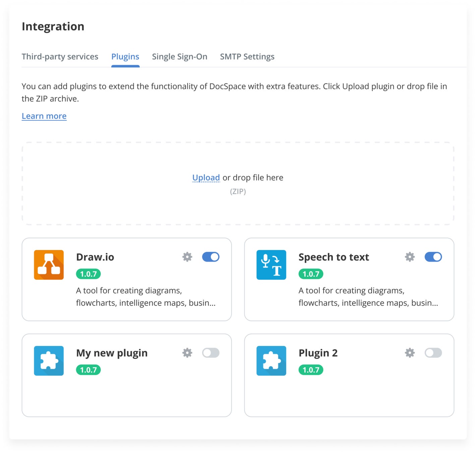This screenshot has height=453, width=476.
Task: Click My new plugin puzzle icon
Action: tap(49, 361)
